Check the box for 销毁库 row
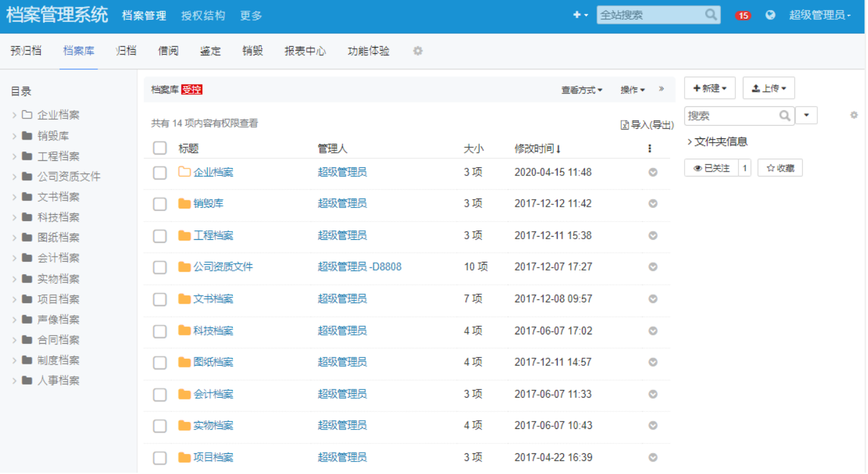 tap(160, 204)
